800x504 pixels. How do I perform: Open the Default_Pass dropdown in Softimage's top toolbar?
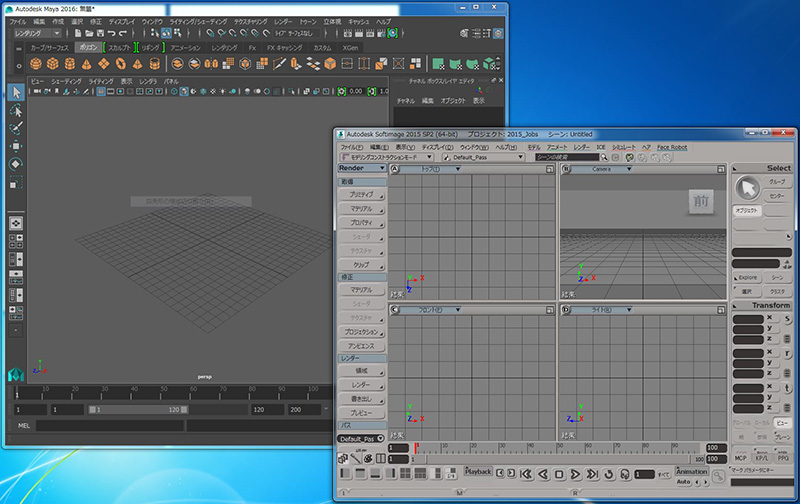coord(483,158)
